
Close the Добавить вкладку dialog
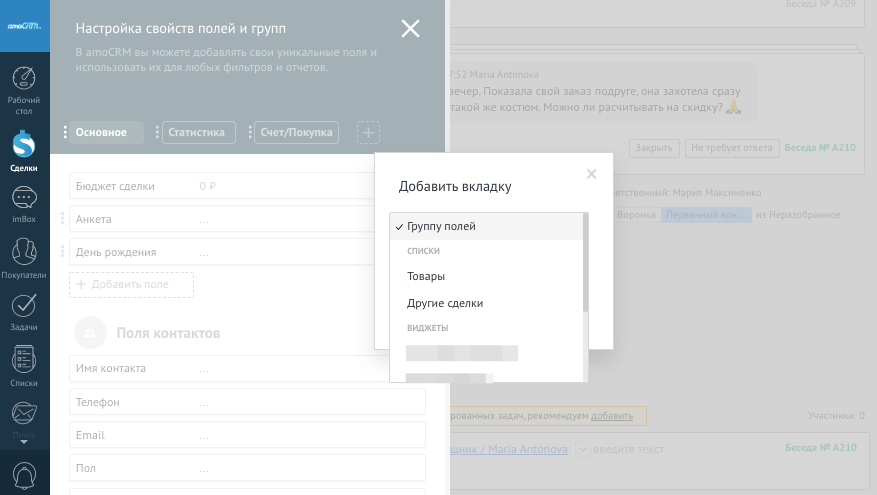point(591,174)
